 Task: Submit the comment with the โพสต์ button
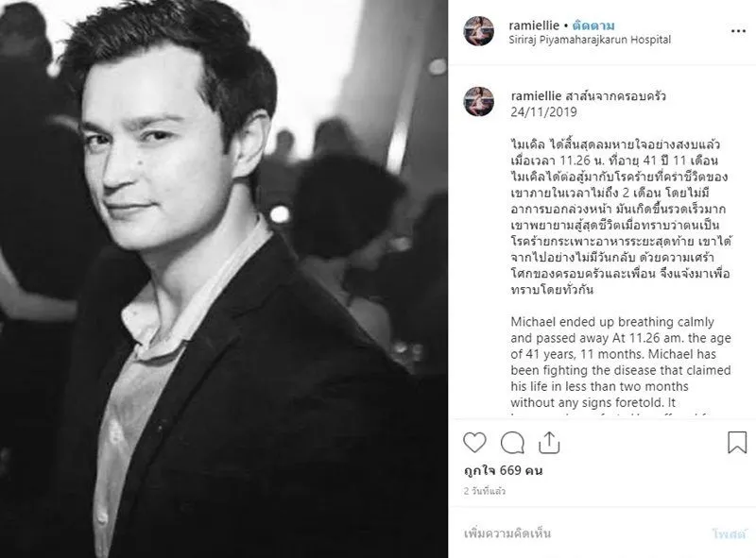[729, 533]
